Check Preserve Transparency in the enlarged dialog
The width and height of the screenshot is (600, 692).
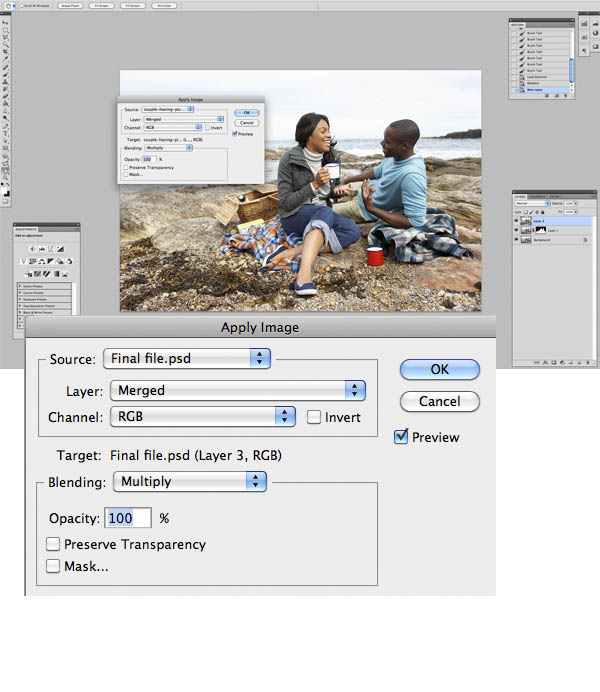(x=54, y=545)
